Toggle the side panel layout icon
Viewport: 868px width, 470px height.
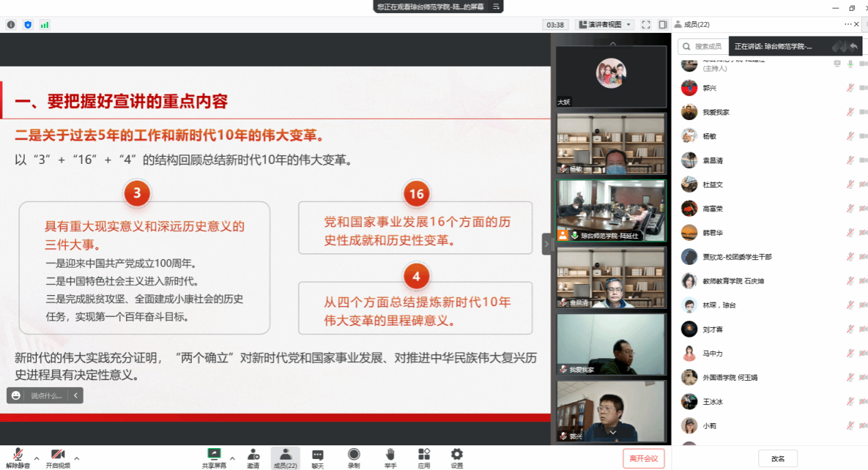pos(662,25)
